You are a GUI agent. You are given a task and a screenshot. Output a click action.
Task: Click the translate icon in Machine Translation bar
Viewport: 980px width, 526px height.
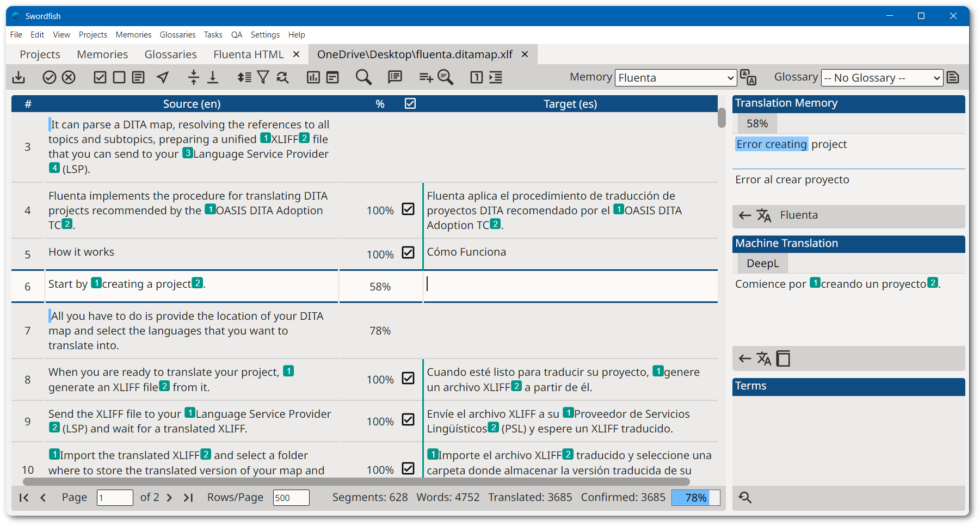[764, 358]
